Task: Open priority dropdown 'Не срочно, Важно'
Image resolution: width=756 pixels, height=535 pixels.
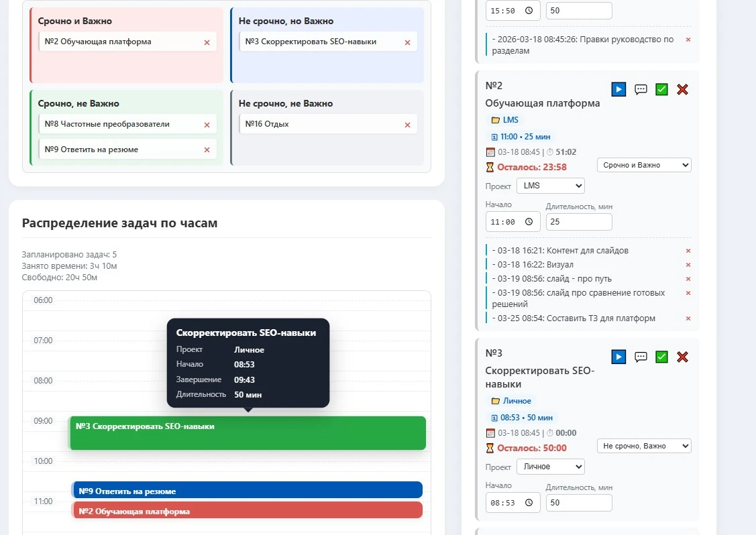Action: [x=644, y=446]
